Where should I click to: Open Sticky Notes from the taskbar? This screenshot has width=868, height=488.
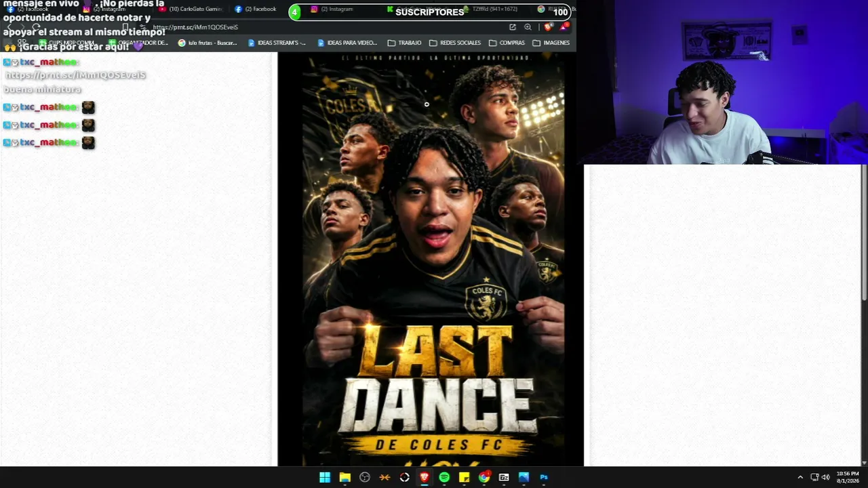[x=464, y=477]
